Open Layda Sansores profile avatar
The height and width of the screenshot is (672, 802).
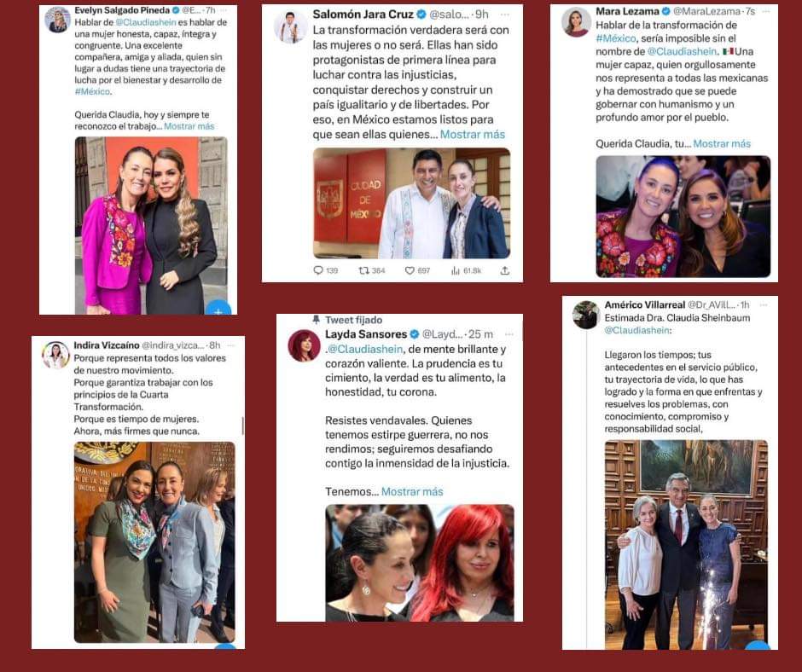(304, 346)
